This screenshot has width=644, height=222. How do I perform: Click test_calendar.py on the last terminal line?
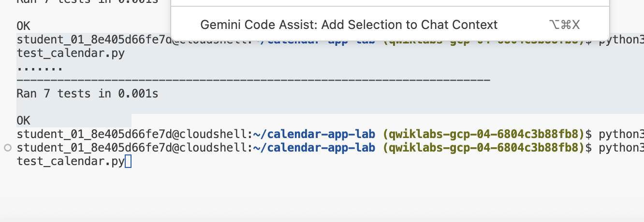point(71,161)
